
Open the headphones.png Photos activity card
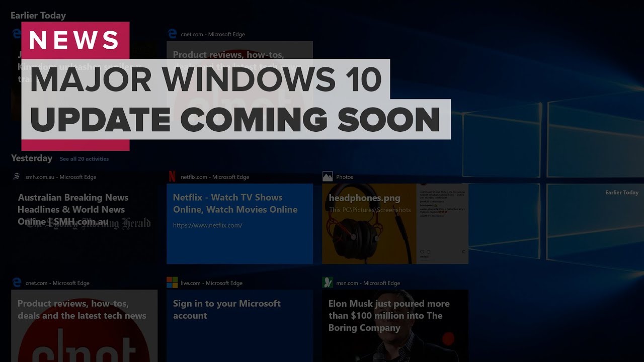[395, 224]
